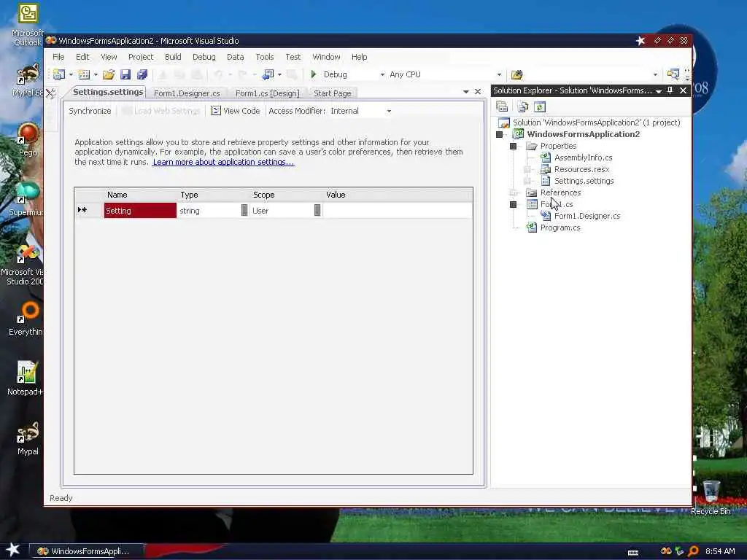Open the Access Modifier dropdown

tap(389, 111)
